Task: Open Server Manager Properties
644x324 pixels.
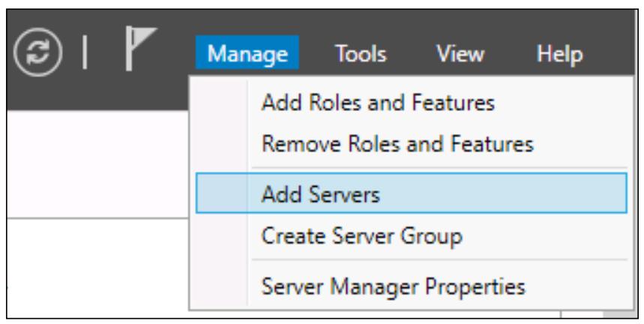Action: (x=393, y=286)
